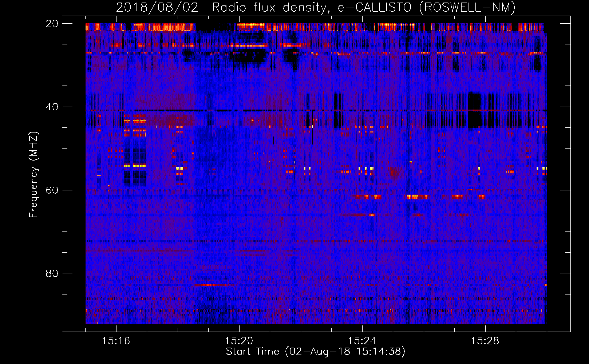589x364 pixels.
Task: Click the 15:20 time tick label
Action: (239, 341)
